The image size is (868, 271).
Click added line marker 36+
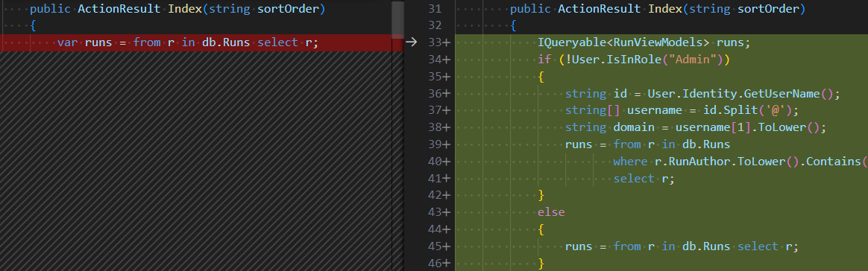tap(439, 94)
